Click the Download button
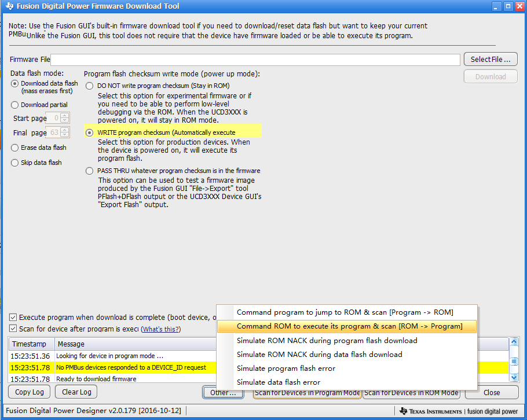 tap(491, 77)
